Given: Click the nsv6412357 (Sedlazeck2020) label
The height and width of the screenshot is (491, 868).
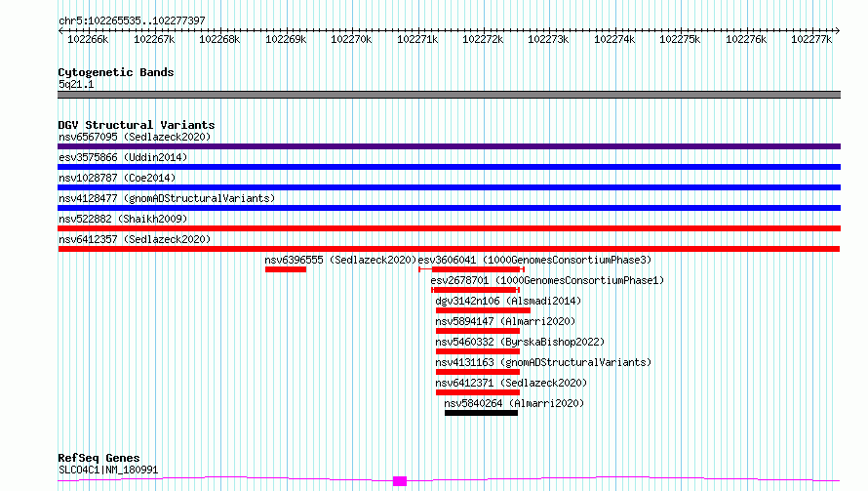Looking at the screenshot, I should (x=135, y=239).
